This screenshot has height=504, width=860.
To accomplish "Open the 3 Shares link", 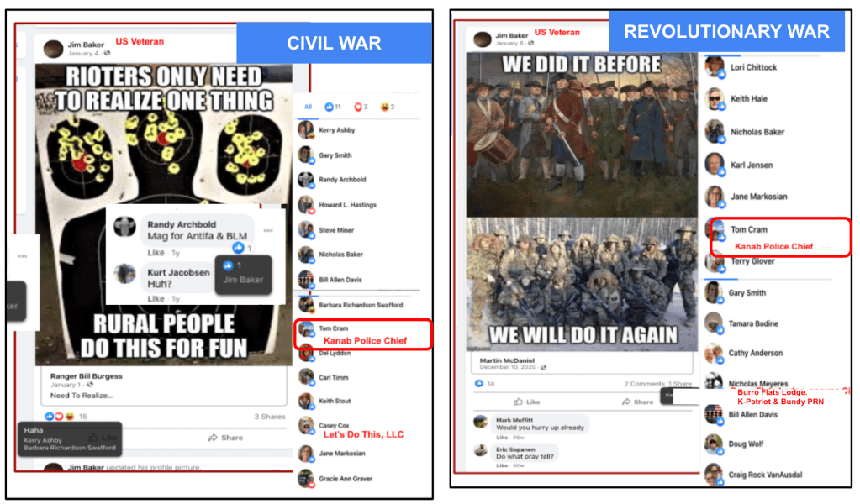I will point(270,417).
